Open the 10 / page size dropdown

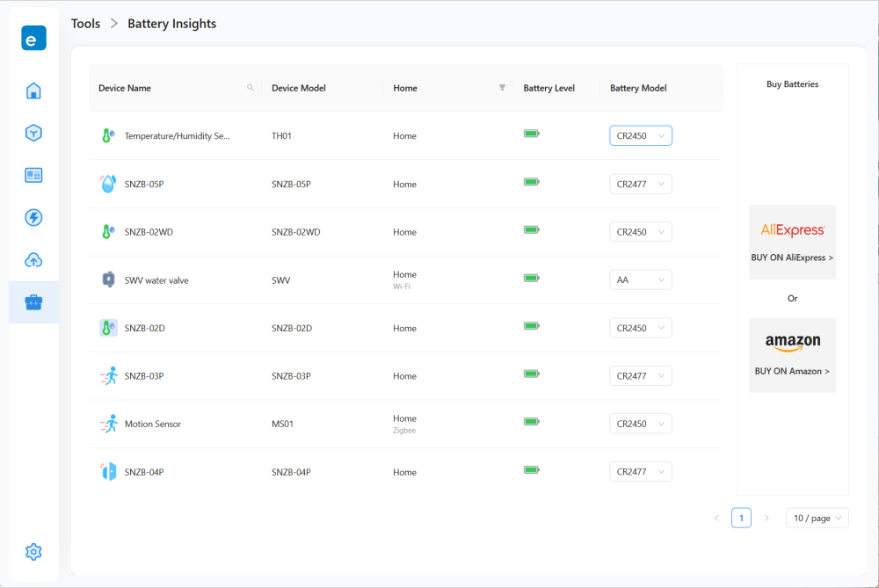click(x=817, y=519)
